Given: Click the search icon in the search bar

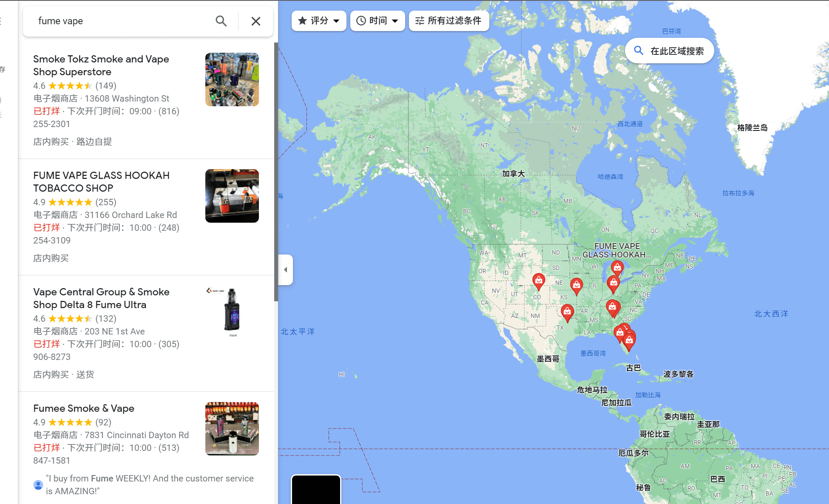Looking at the screenshot, I should pos(221,21).
